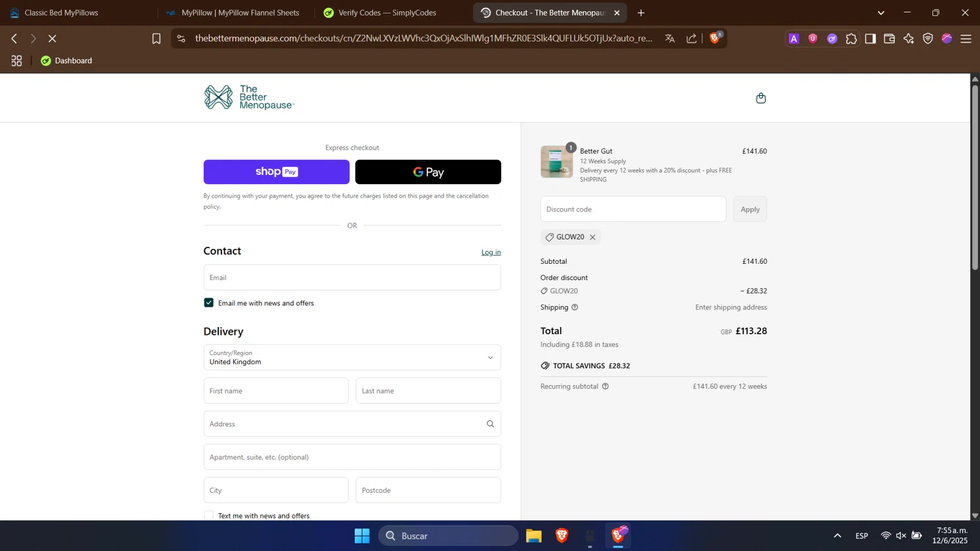This screenshot has height=551, width=980.
Task: Remove the GLOW20 discount code tag
Action: (x=593, y=237)
